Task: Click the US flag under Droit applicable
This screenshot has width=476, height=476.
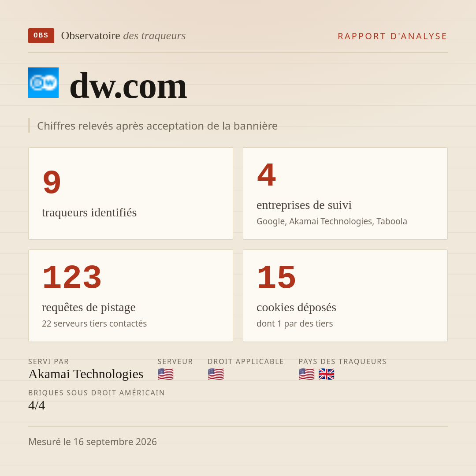Action: (x=216, y=374)
